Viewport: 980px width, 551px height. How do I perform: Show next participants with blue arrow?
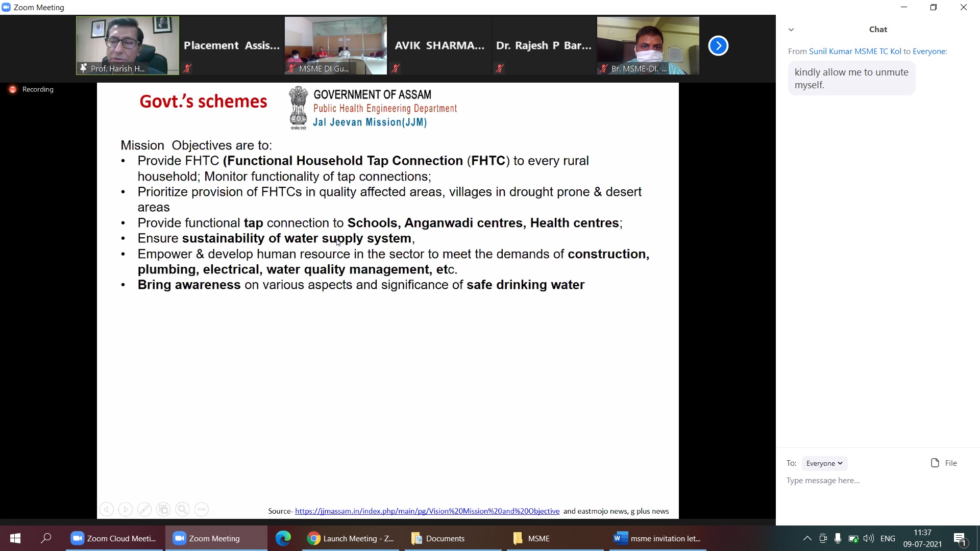(x=718, y=46)
